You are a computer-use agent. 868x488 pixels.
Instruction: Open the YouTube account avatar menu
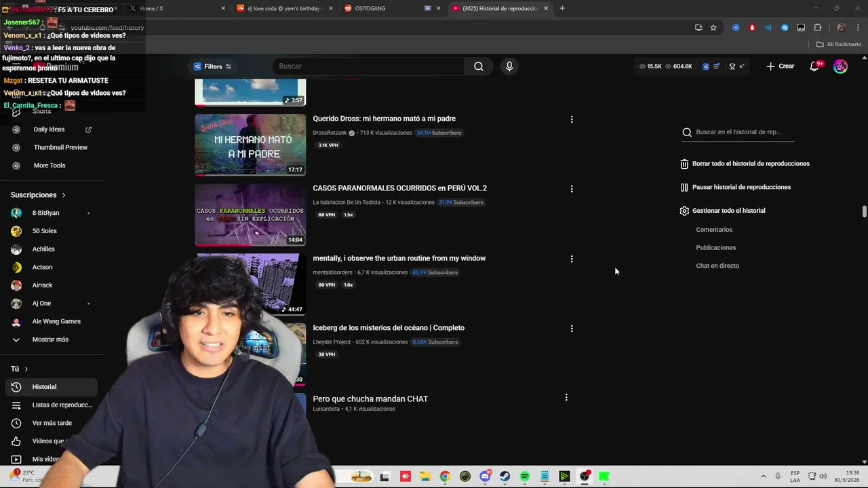[840, 66]
